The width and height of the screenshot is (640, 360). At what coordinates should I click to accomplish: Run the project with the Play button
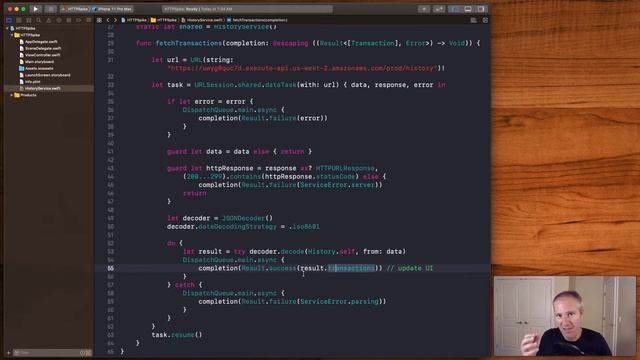coord(36,9)
